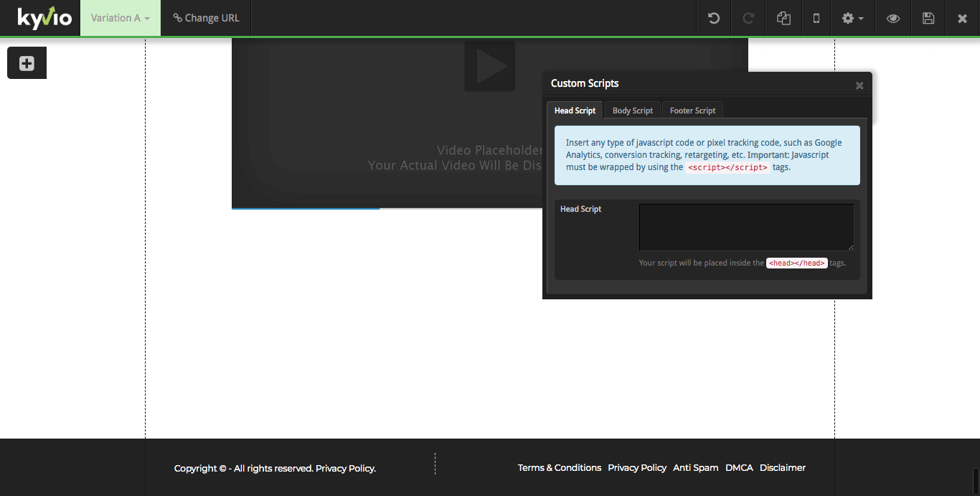
Task: Click the head tag code snippet
Action: point(797,263)
